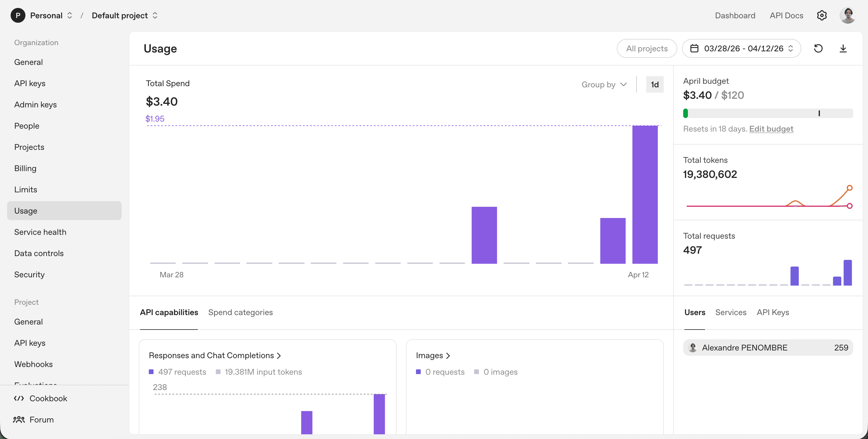The height and width of the screenshot is (439, 868).
Task: Open the Personal organization switcher
Action: point(51,15)
